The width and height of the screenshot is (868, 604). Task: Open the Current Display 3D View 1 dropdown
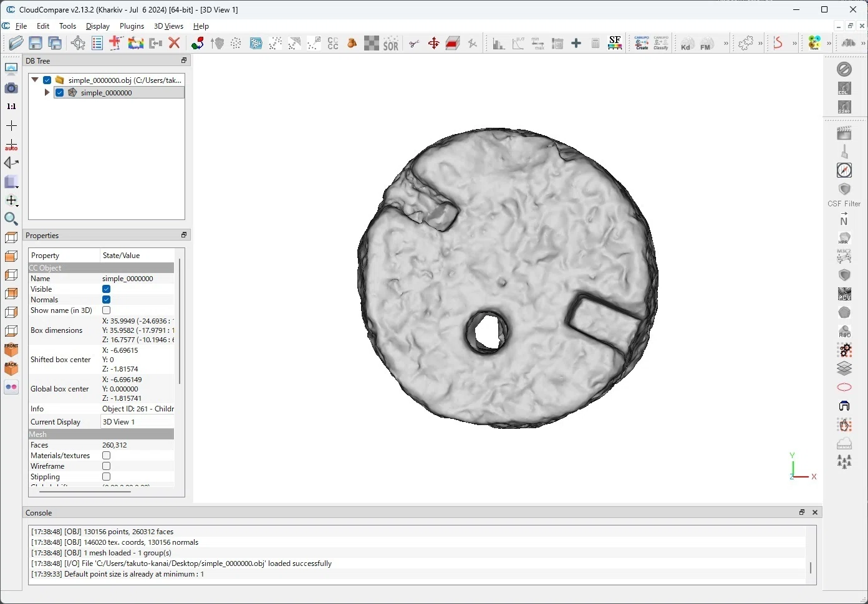[138, 422]
